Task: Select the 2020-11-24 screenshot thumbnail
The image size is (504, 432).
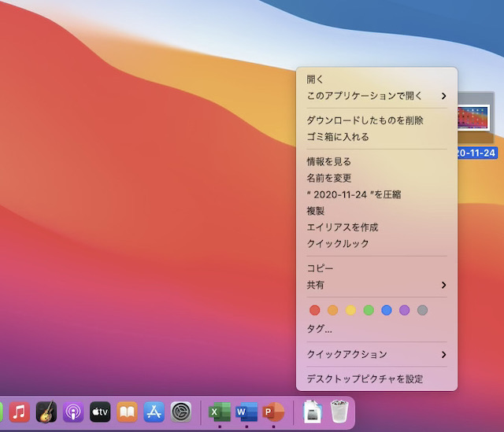Action: pyautogui.click(x=474, y=118)
